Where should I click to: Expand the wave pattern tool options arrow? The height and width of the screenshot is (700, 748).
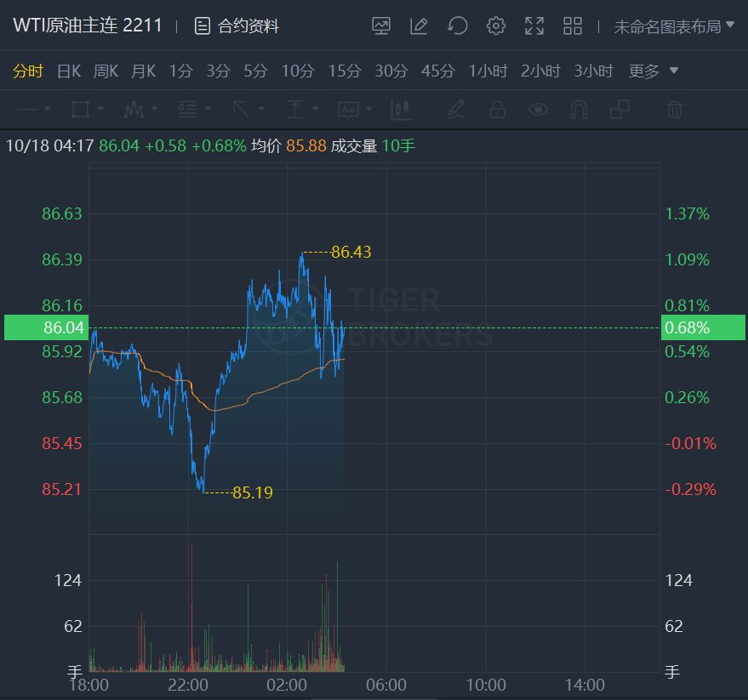click(x=154, y=109)
